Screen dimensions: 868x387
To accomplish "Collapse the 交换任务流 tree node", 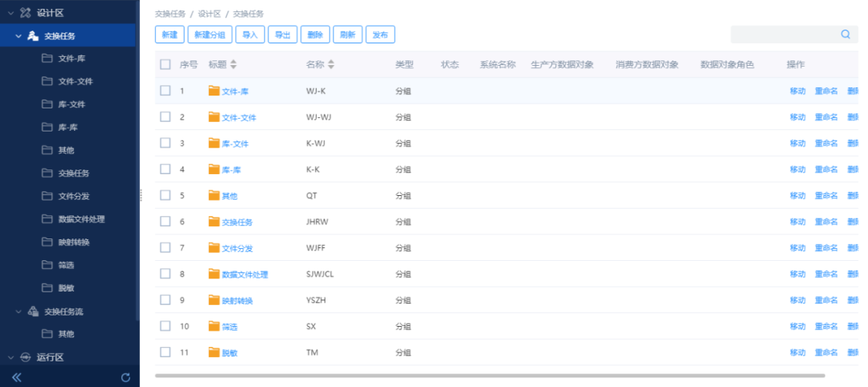I will (18, 312).
